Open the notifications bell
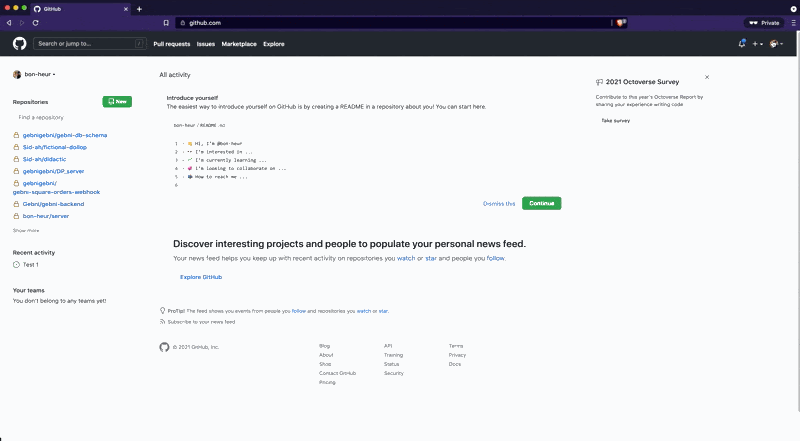The width and height of the screenshot is (800, 441). (x=742, y=44)
